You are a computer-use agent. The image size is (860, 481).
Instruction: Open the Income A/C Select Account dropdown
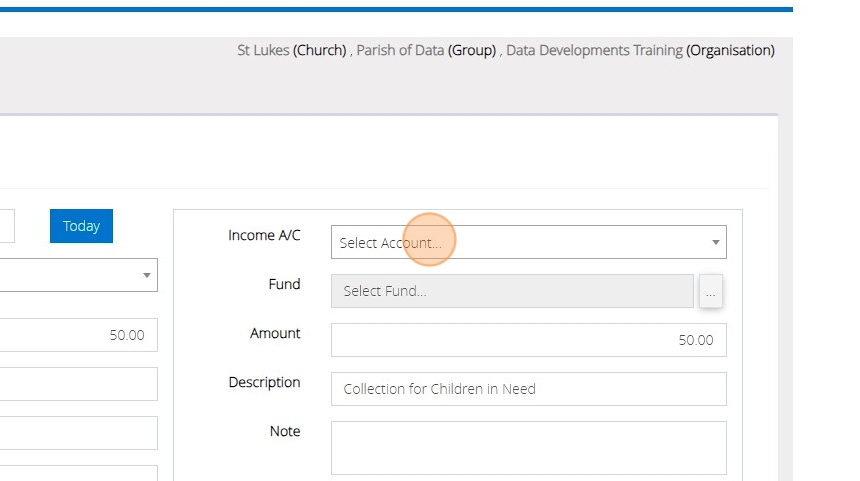pos(520,242)
